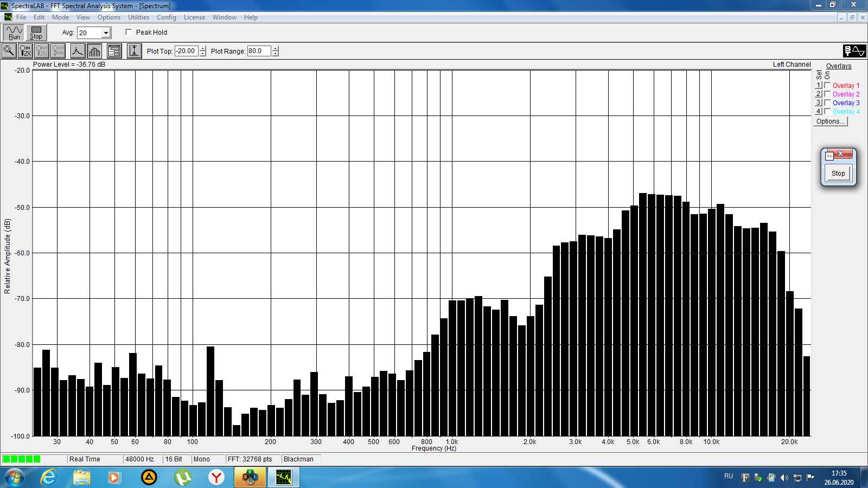Open uTorrent from the taskbar
The height and width of the screenshot is (488, 868).
[x=183, y=478]
